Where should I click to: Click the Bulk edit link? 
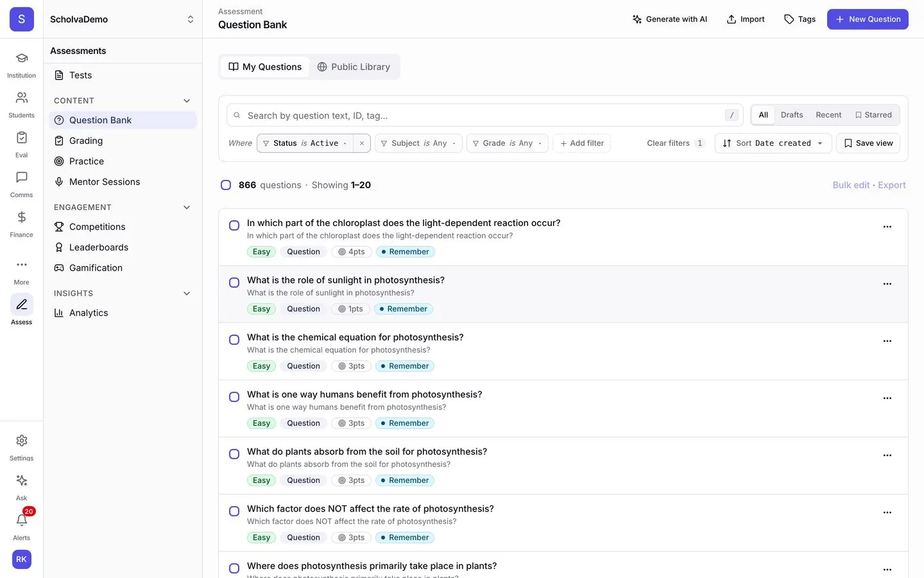coord(851,185)
